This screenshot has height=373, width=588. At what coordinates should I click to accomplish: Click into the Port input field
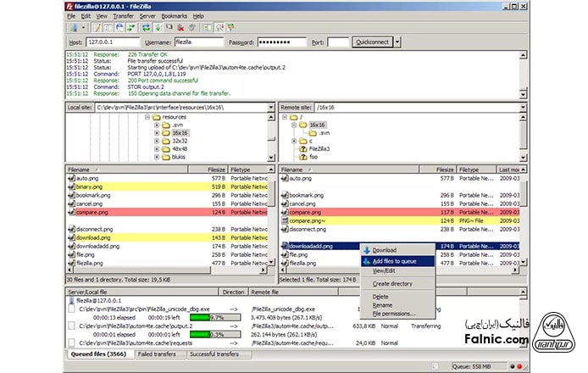(x=338, y=42)
